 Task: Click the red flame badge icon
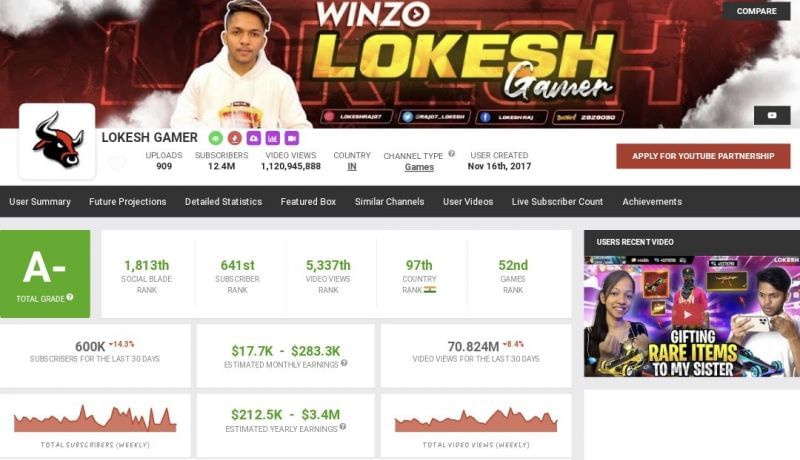point(235,138)
